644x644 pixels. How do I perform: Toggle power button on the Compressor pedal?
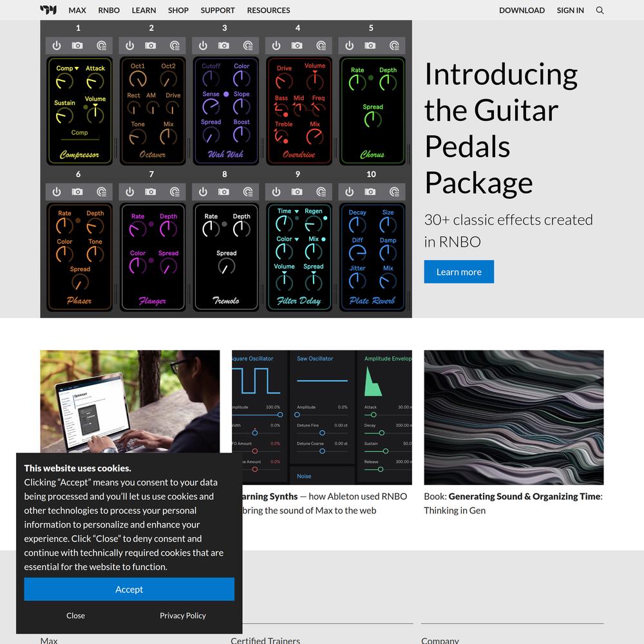tap(57, 46)
